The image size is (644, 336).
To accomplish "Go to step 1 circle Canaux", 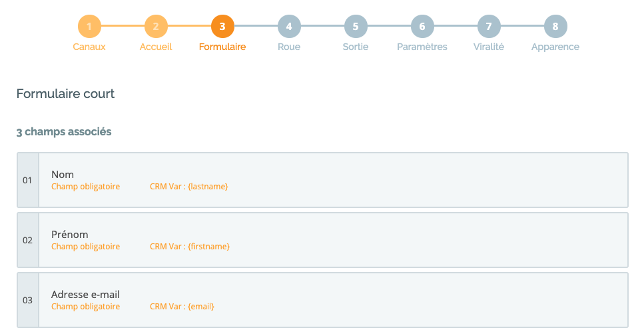I will 89,26.
